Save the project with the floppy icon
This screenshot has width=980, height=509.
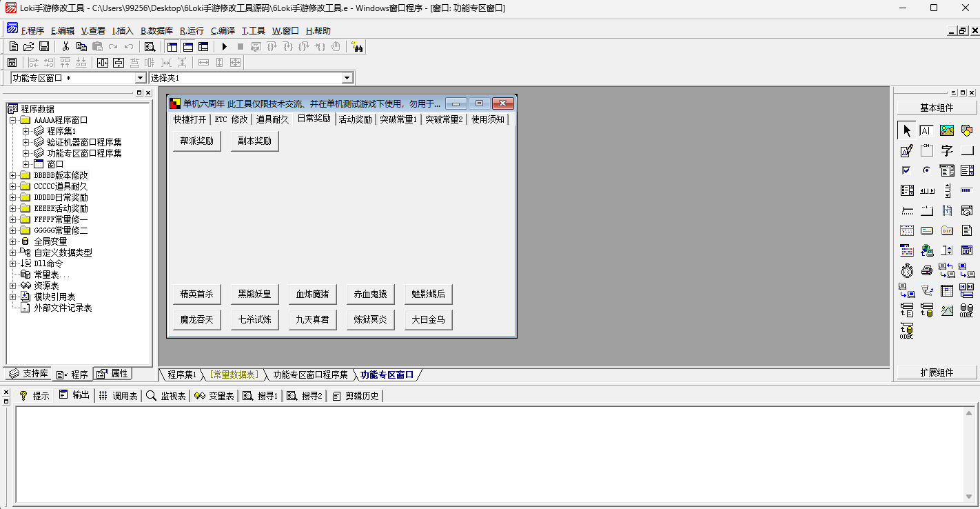click(44, 47)
